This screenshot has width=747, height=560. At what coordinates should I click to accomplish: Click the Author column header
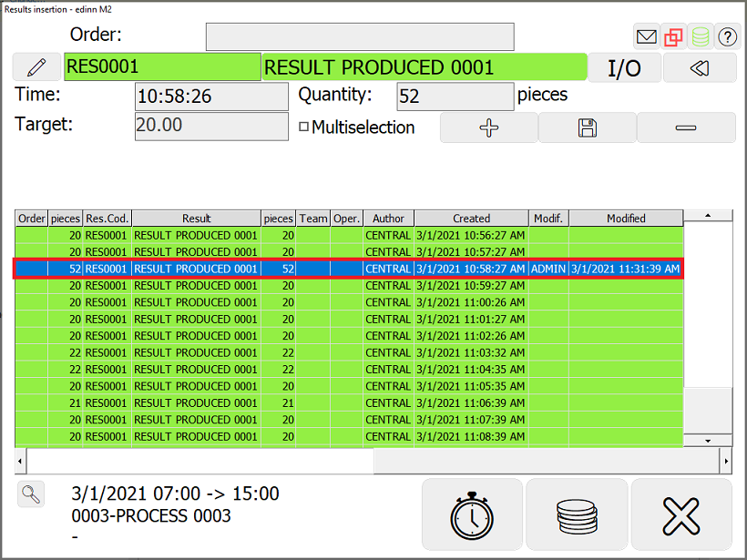coord(388,219)
